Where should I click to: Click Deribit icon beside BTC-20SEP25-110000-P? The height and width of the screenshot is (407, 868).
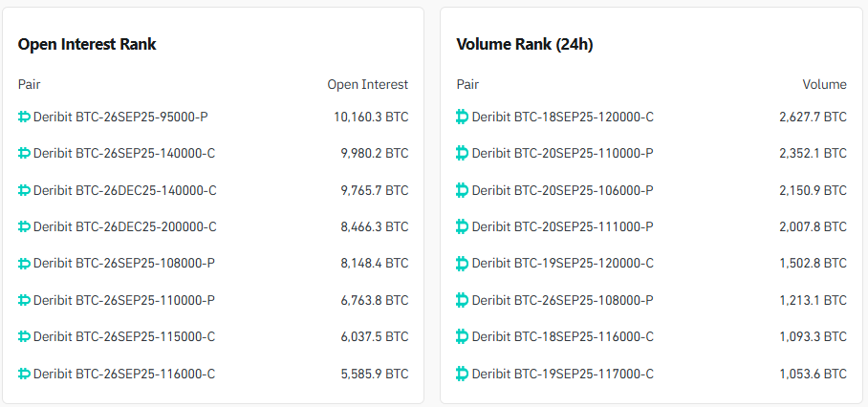[x=463, y=153]
